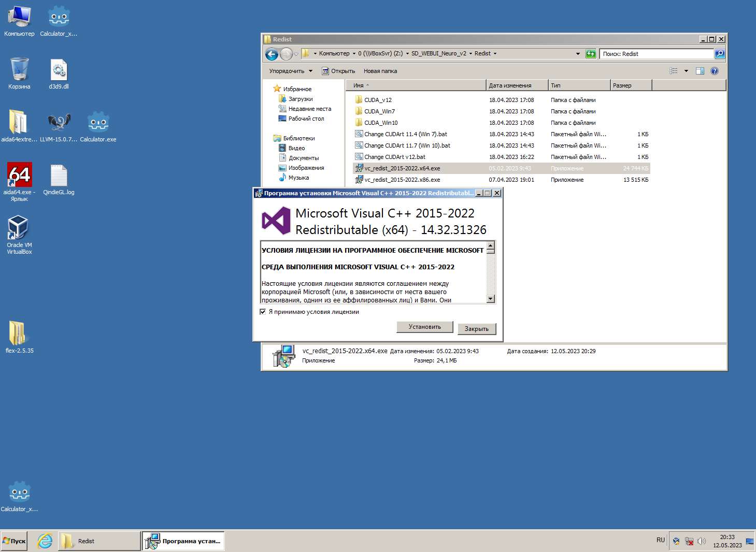Expand the arrow after Redist in the breadcrumb
The height and width of the screenshot is (552, 756).
coord(495,53)
